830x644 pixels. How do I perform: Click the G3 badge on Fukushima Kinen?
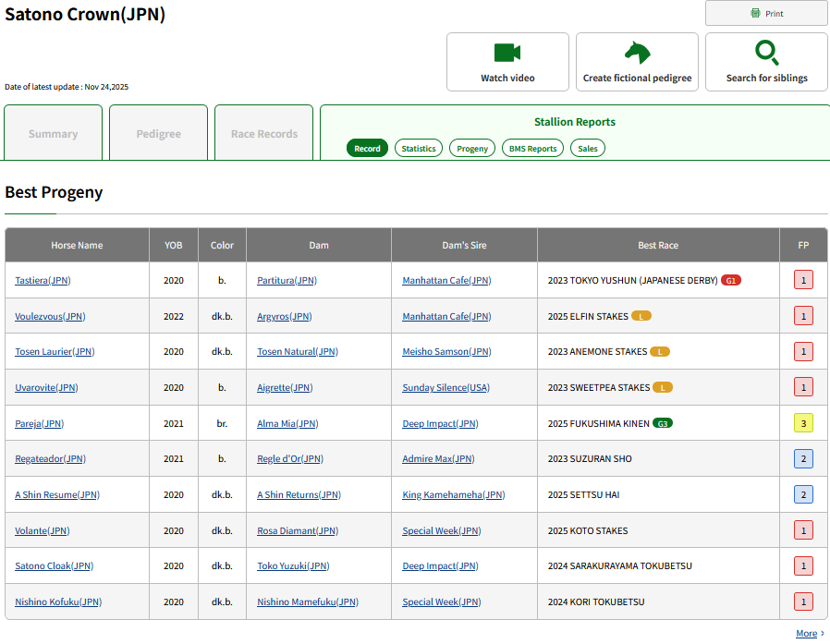click(x=662, y=423)
